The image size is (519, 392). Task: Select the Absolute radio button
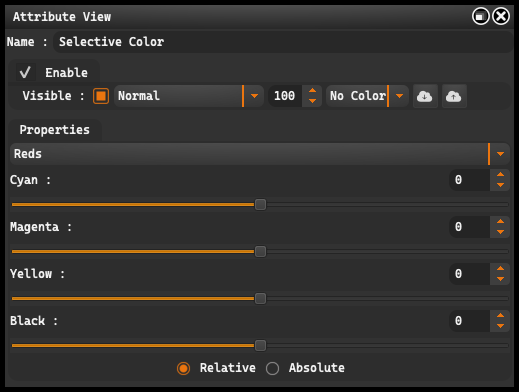[x=272, y=368]
